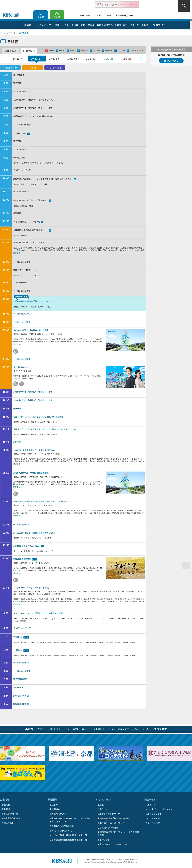
Task: Select the 週間番組表 tab
Action: coord(10,51)
